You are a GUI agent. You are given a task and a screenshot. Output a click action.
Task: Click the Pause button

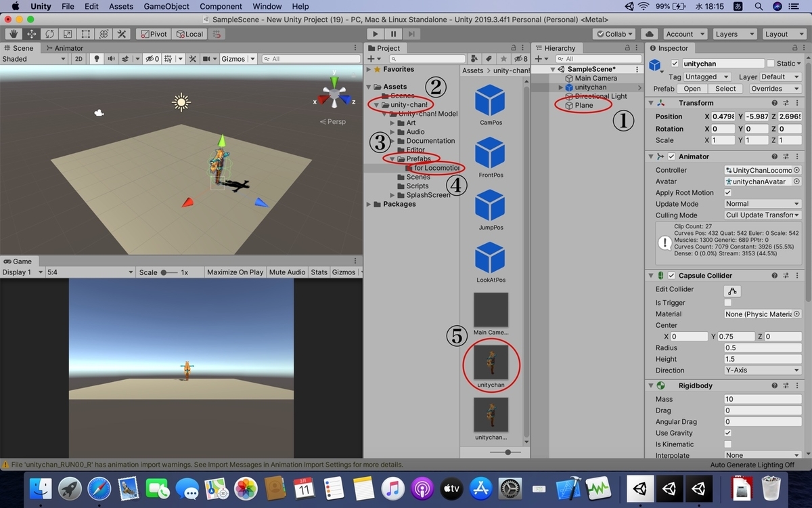(393, 34)
